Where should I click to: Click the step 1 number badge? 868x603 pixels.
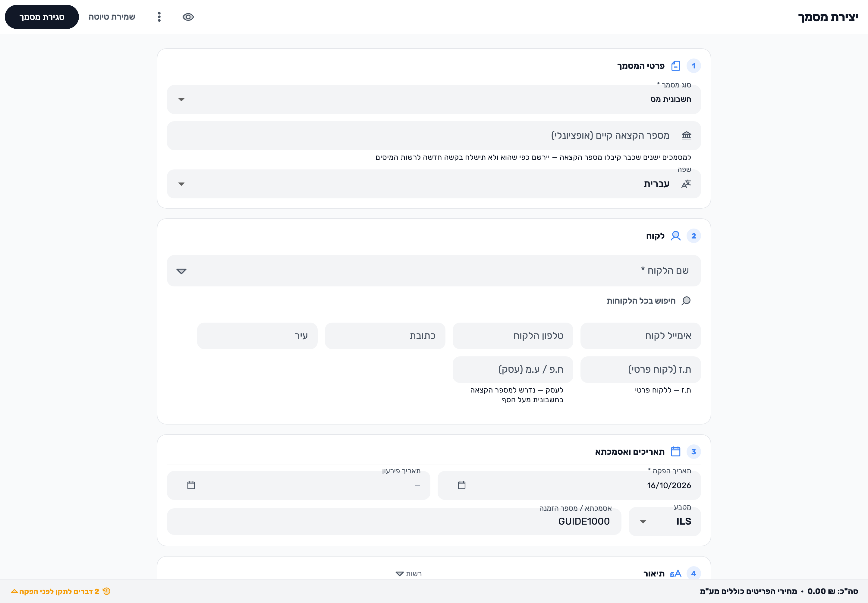click(693, 66)
